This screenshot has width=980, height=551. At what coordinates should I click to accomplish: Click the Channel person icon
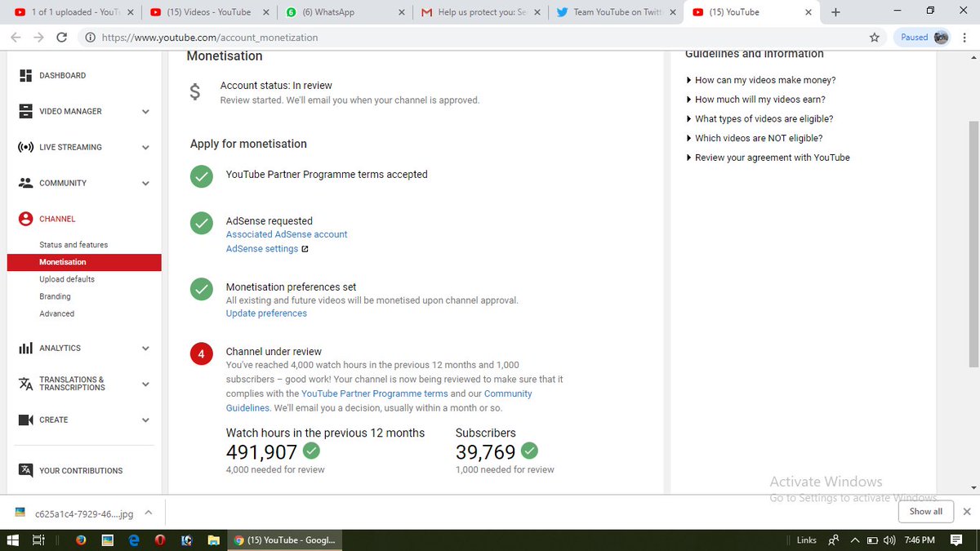(x=25, y=219)
